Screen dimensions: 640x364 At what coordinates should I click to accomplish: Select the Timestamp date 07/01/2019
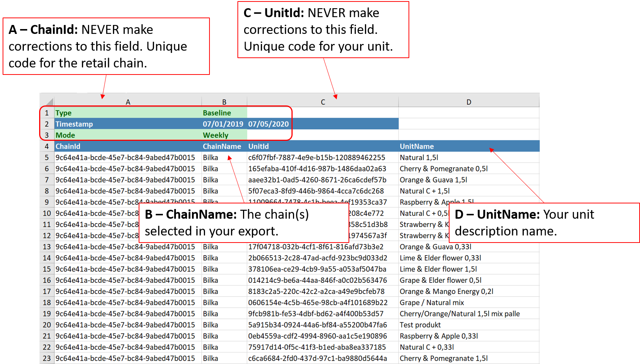coord(223,124)
